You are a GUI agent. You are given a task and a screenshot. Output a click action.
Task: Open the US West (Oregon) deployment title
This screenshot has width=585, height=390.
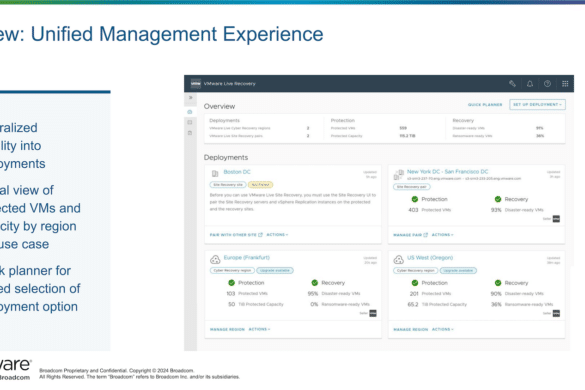click(x=430, y=258)
